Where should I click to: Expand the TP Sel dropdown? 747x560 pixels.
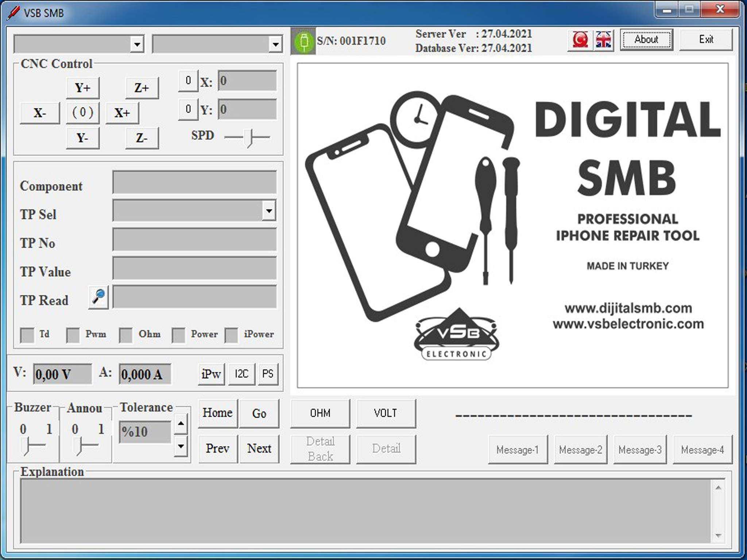coord(269,211)
